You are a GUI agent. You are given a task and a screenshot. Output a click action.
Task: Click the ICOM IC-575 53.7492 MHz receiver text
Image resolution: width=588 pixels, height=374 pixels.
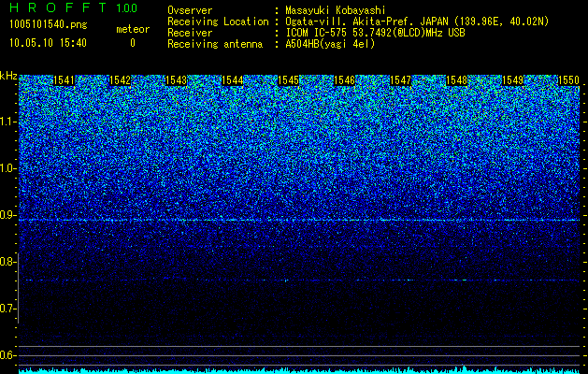pyautogui.click(x=375, y=33)
